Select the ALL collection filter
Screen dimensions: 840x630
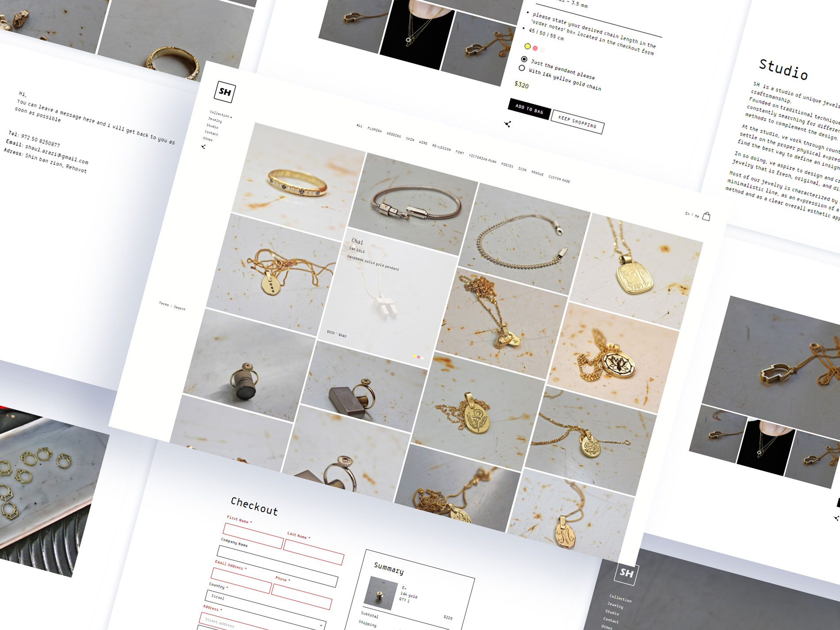(x=359, y=126)
